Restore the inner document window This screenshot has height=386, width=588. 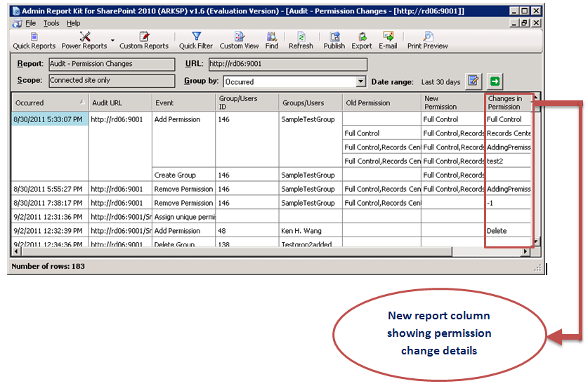[525, 23]
